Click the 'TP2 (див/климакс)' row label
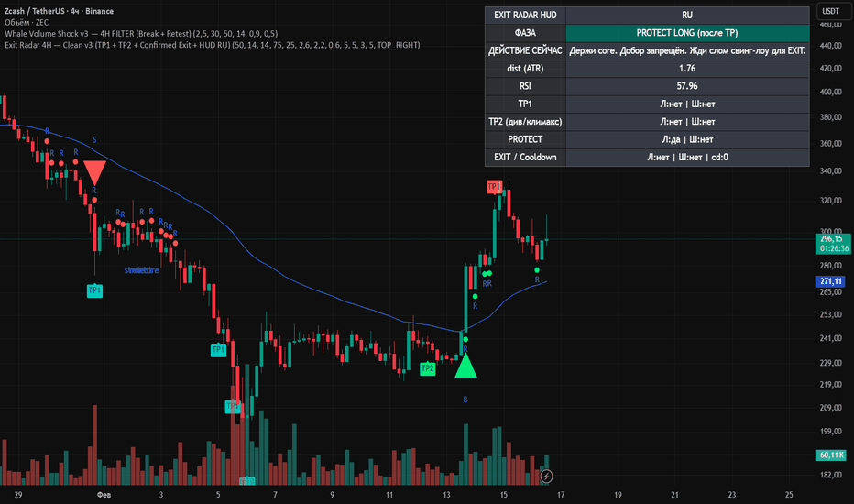Image resolution: width=854 pixels, height=504 pixels. click(526, 122)
